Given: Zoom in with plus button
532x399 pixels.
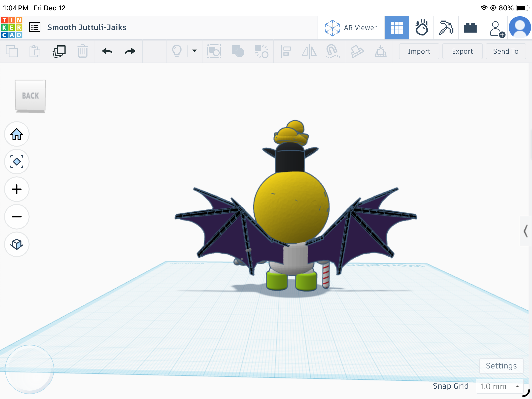Looking at the screenshot, I should (x=17, y=189).
